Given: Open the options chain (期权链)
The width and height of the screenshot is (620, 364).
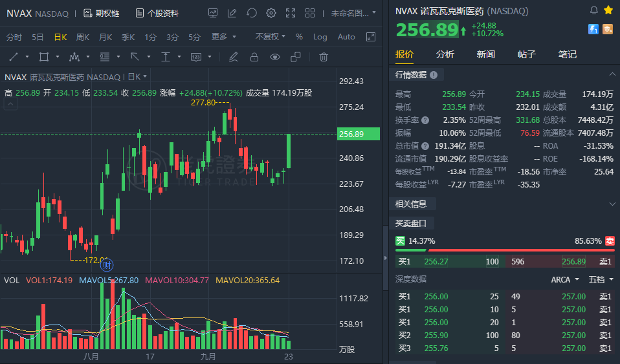Looking at the screenshot, I should click(x=101, y=13).
